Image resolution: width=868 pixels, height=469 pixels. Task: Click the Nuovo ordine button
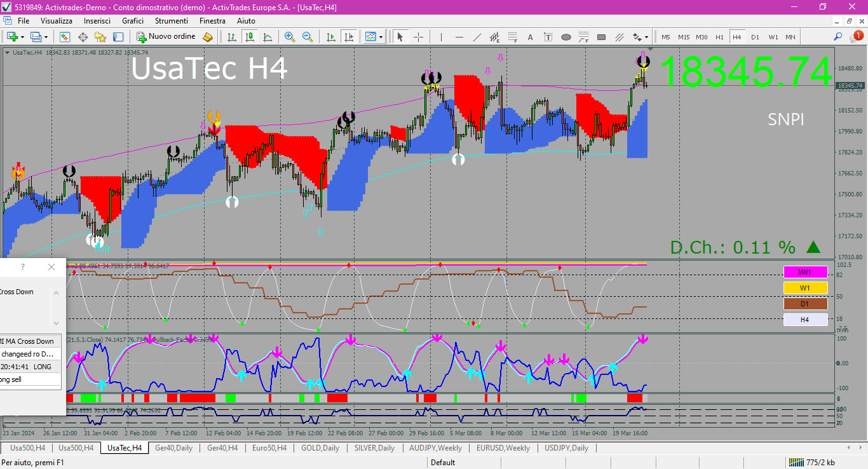pos(166,37)
